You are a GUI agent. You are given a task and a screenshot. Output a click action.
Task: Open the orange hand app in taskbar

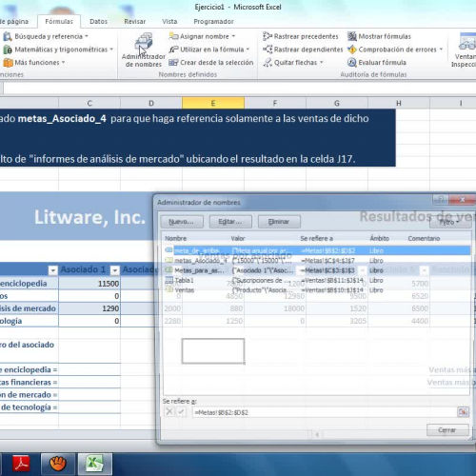click(58, 464)
